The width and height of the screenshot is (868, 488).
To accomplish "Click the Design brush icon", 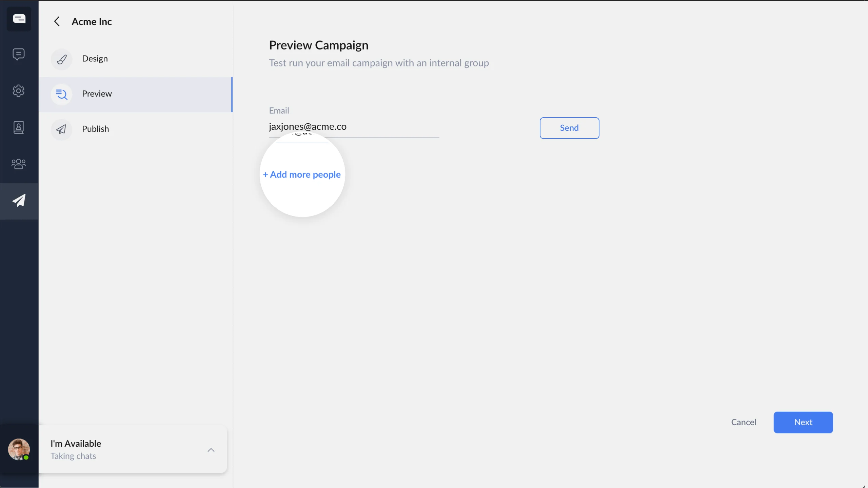I will coord(62,59).
